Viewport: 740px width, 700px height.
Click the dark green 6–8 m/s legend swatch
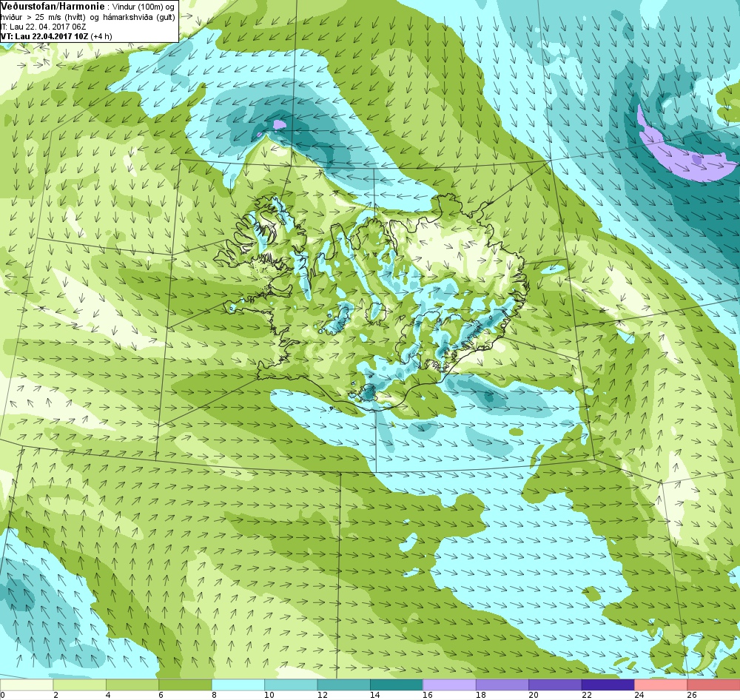click(x=185, y=684)
